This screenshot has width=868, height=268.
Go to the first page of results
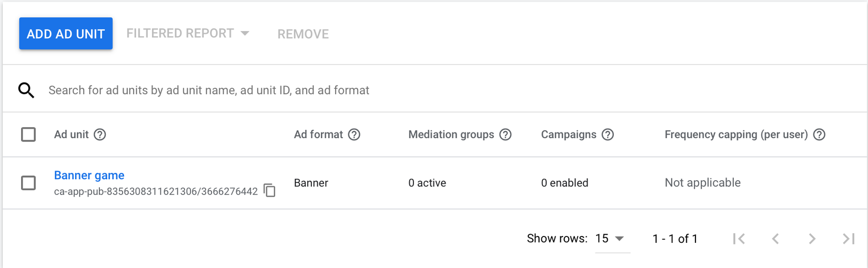pyautogui.click(x=739, y=239)
